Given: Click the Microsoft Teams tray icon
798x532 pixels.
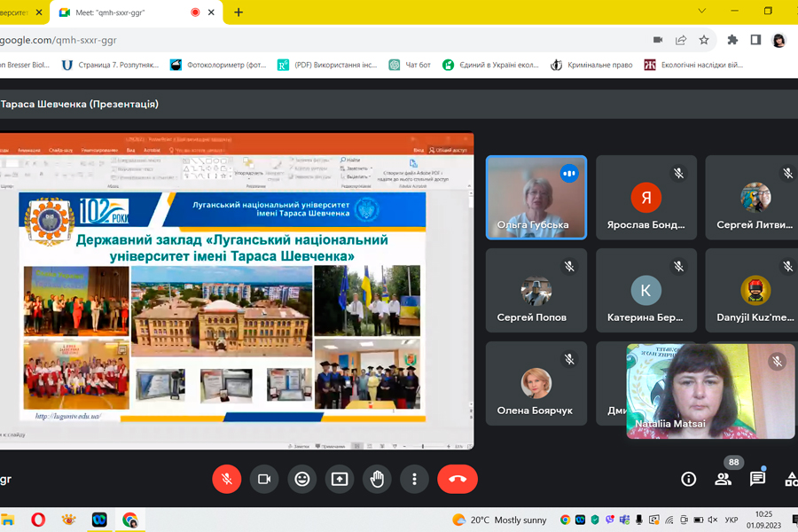Looking at the screenshot, I should pos(624,520).
